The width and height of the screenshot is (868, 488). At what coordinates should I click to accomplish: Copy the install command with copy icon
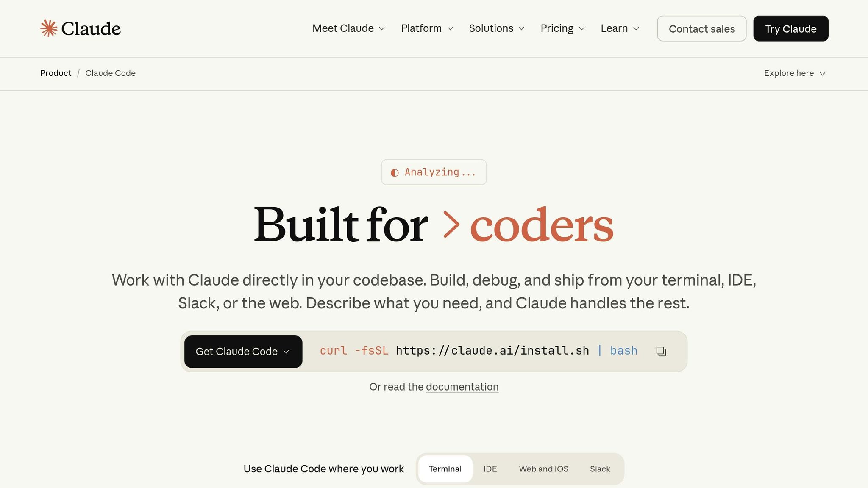(661, 352)
